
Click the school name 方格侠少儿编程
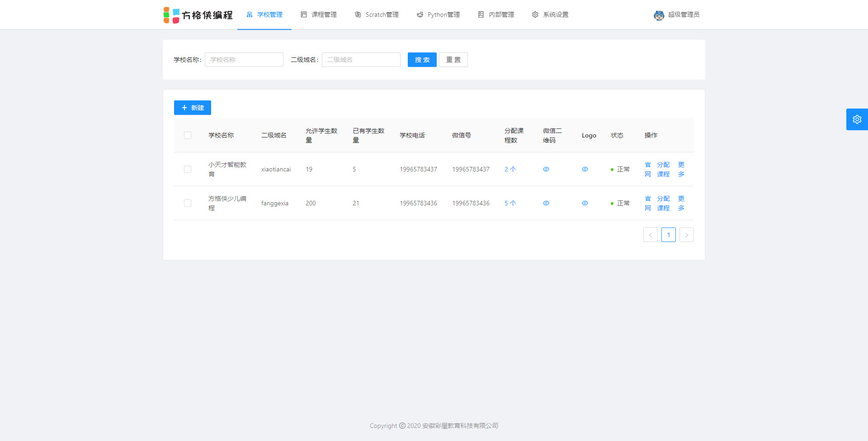click(x=227, y=203)
